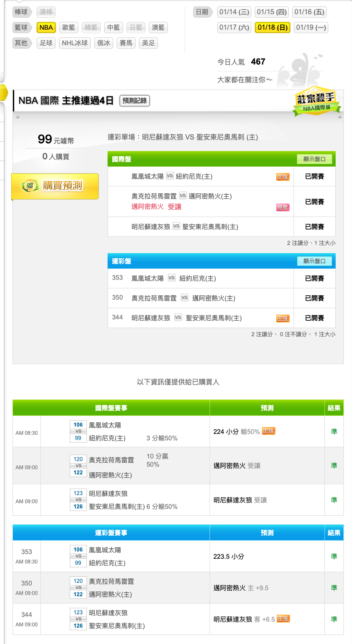Choose the 韓籃 league tab
Image resolution: width=352 pixels, height=644 pixels.
91,28
